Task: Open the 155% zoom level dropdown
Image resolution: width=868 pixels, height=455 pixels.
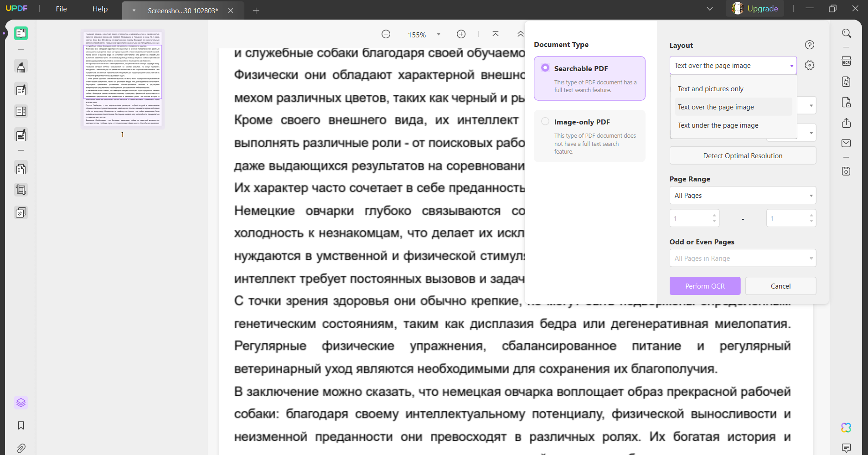Action: pyautogui.click(x=439, y=35)
